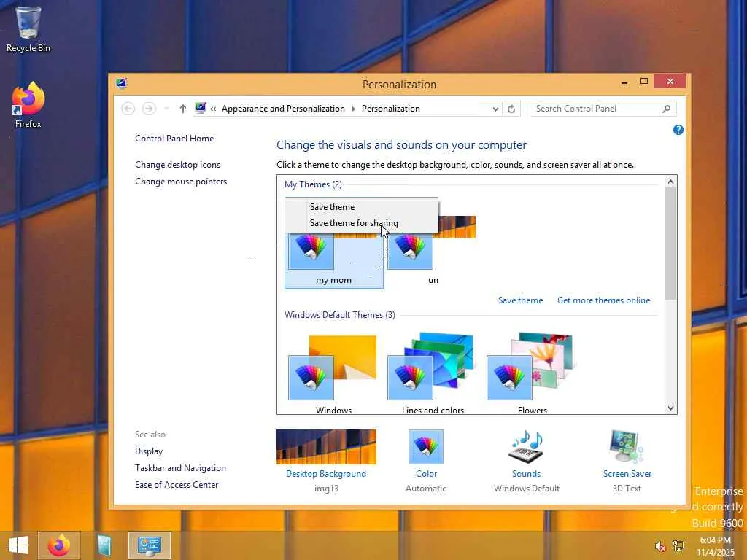Screen dimensions: 747x560
Task: Apply the Flowers theme
Action: [x=532, y=373]
